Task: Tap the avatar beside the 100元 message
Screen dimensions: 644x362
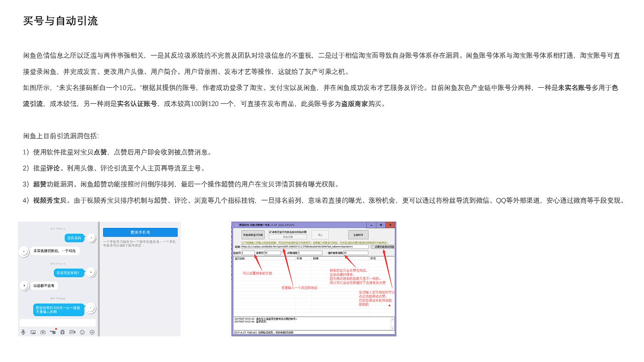Action: pyautogui.click(x=91, y=308)
